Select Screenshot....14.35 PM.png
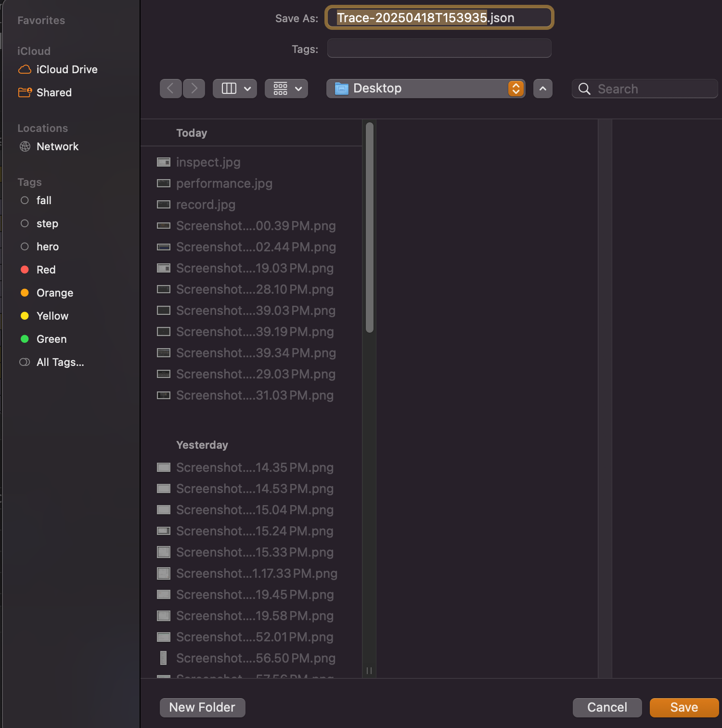The image size is (722, 728). [255, 468]
